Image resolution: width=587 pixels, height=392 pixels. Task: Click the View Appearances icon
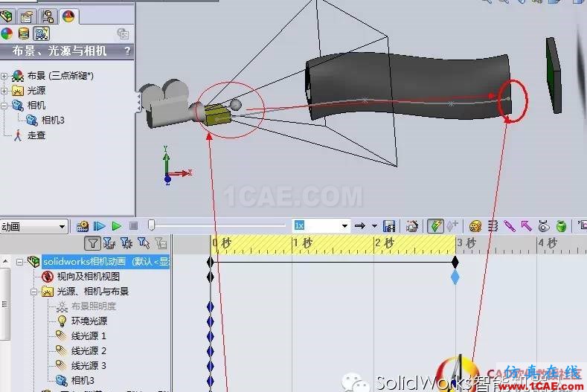[7, 33]
